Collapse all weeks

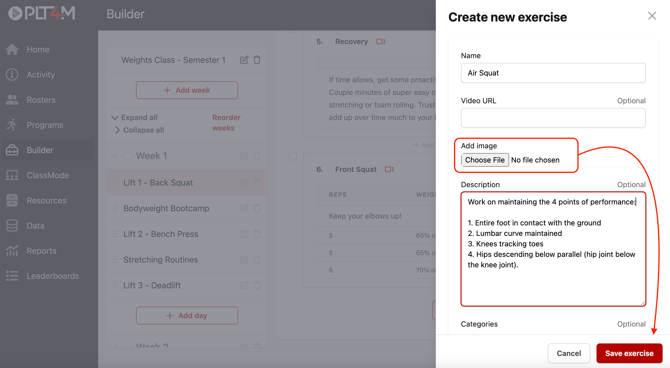coord(139,130)
